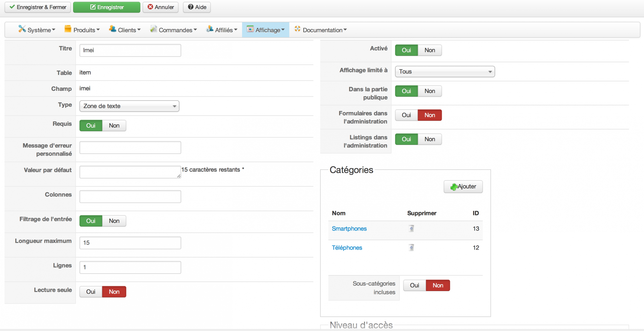The height and width of the screenshot is (331, 644).
Task: Expand the Documentation menu
Action: click(321, 30)
